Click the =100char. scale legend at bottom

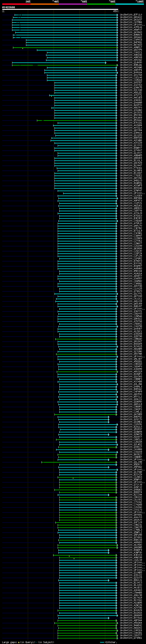coord(108,642)
